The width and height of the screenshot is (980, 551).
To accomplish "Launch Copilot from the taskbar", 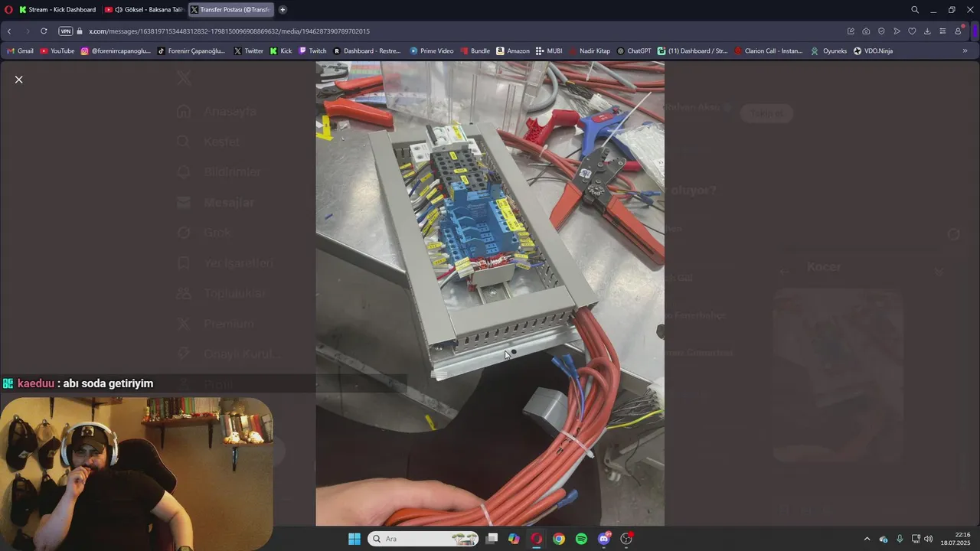I will point(514,539).
